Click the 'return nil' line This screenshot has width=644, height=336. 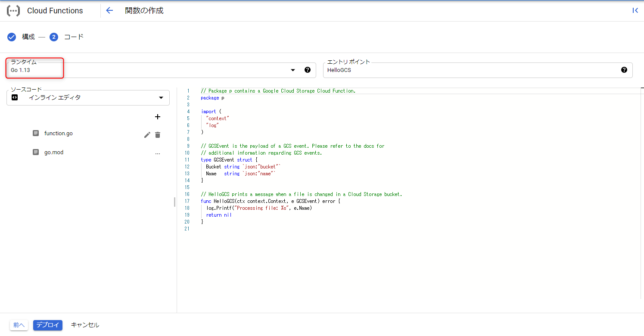click(x=219, y=215)
